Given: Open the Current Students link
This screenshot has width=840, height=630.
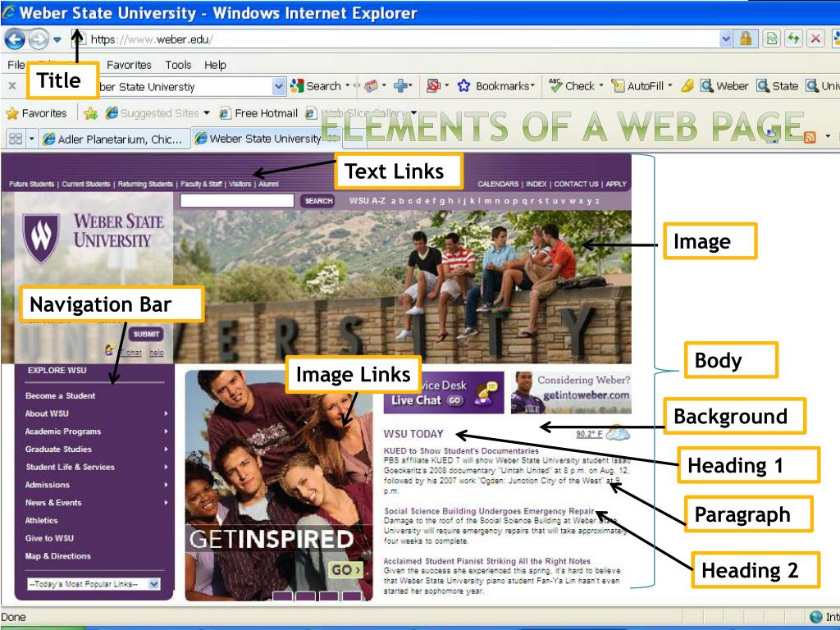Looking at the screenshot, I should click(x=85, y=184).
